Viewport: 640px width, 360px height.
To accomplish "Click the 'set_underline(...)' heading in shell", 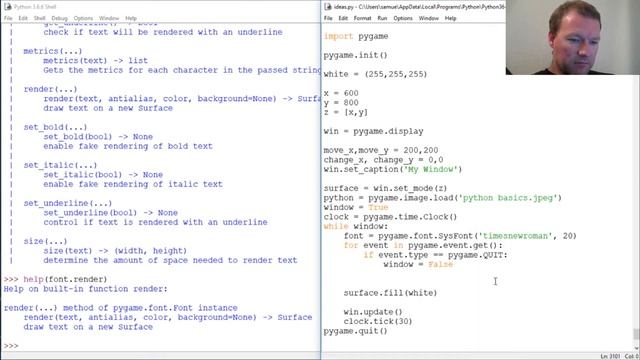I will 68,203.
